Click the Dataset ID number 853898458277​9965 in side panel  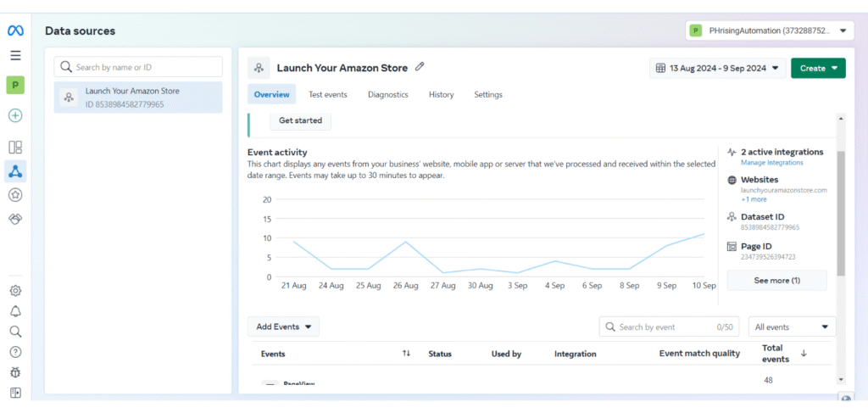[x=770, y=227]
